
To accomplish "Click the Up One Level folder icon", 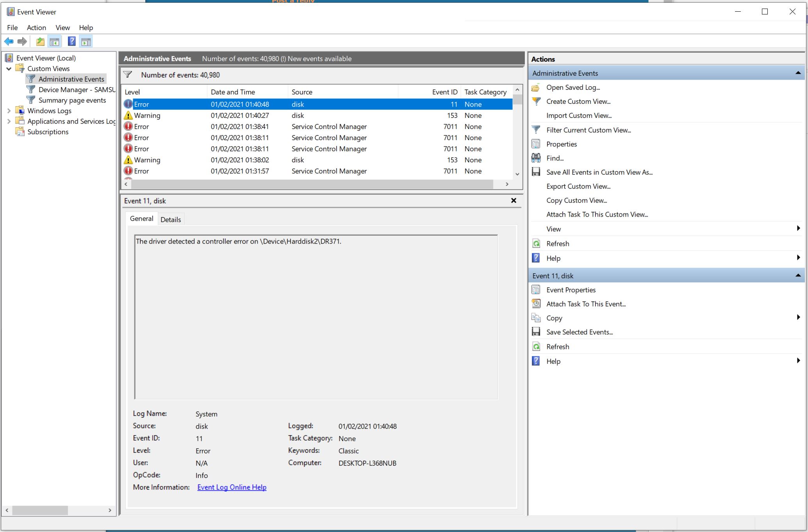I will click(40, 41).
